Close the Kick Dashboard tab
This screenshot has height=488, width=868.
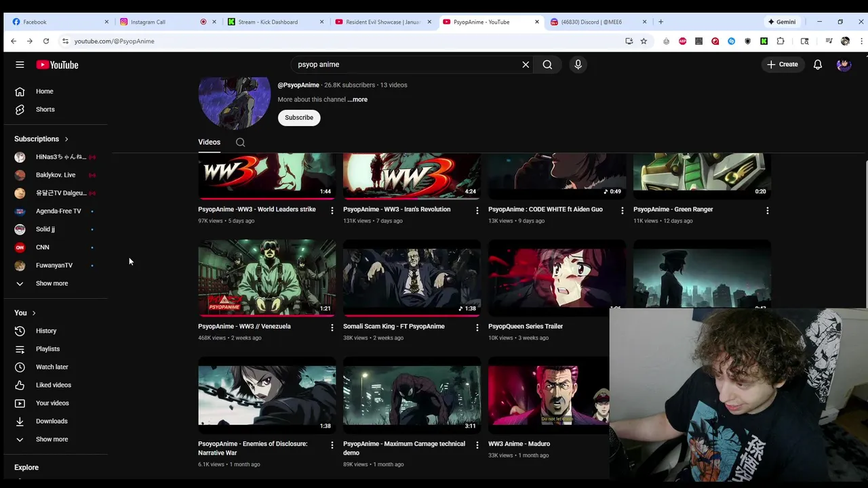tap(321, 22)
